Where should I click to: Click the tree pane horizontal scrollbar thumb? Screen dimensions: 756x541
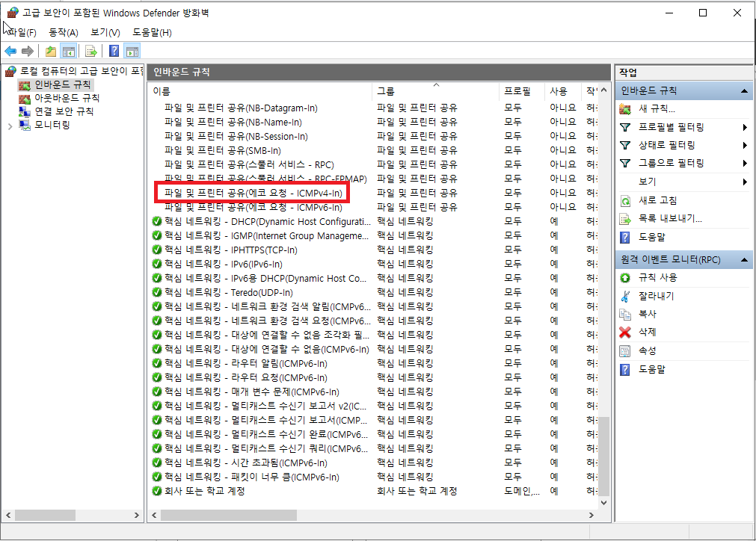coord(45,516)
